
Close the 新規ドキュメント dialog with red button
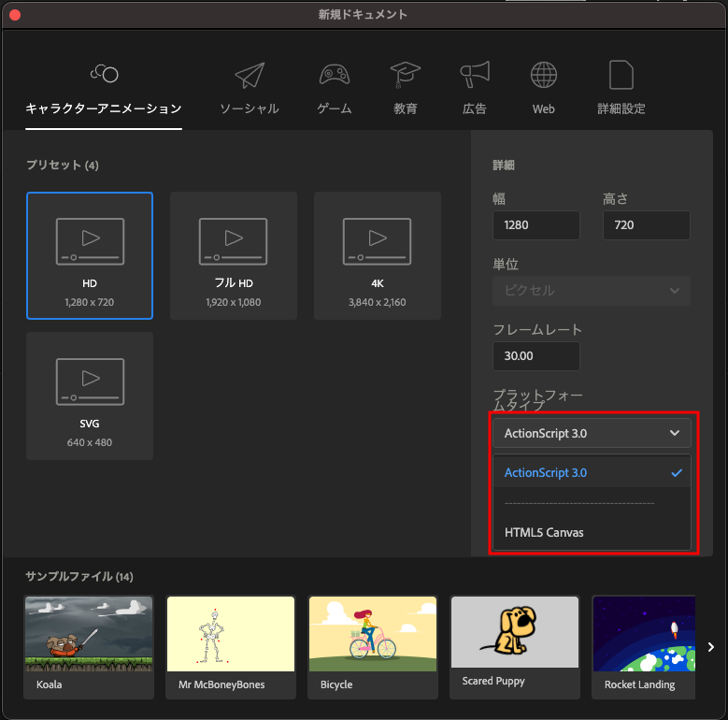click(x=15, y=15)
